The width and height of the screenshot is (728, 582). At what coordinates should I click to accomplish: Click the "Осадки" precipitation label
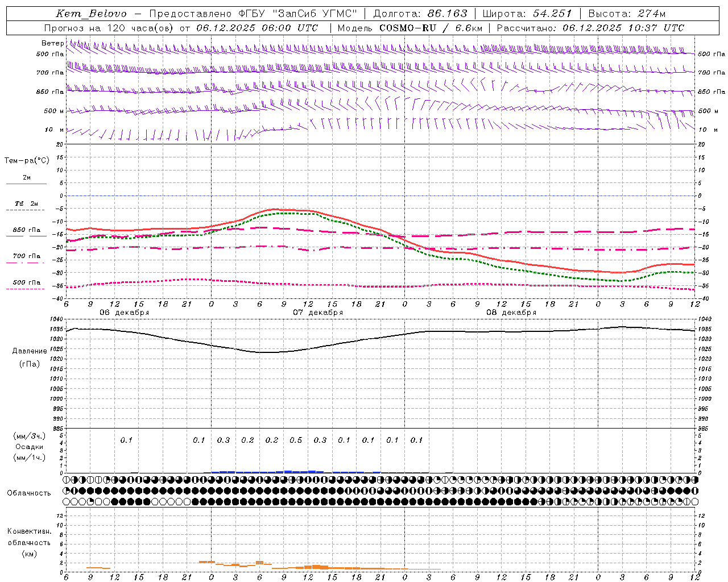30,447
